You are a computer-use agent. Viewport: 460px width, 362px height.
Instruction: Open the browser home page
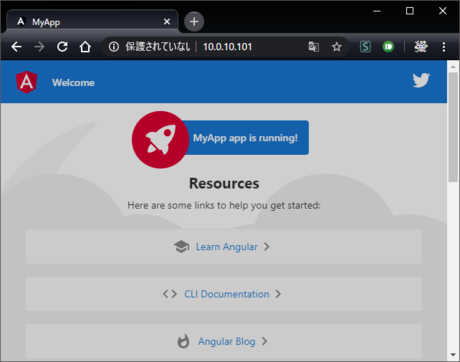pyautogui.click(x=85, y=47)
